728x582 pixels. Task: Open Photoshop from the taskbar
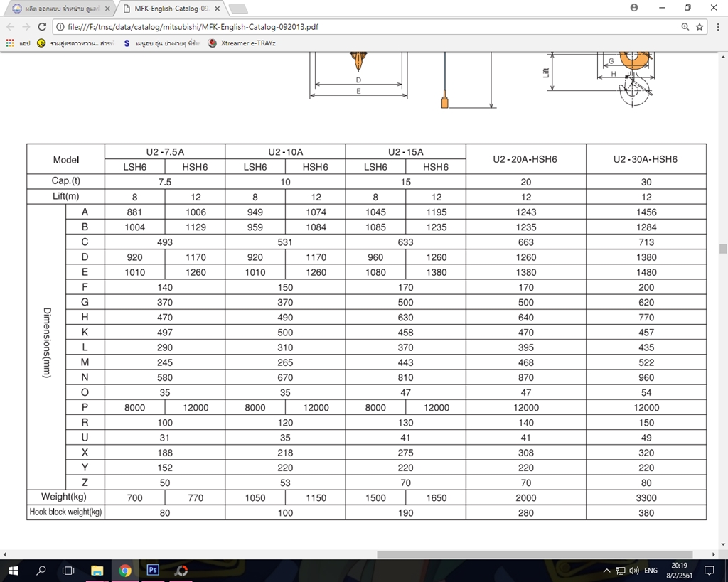click(153, 570)
